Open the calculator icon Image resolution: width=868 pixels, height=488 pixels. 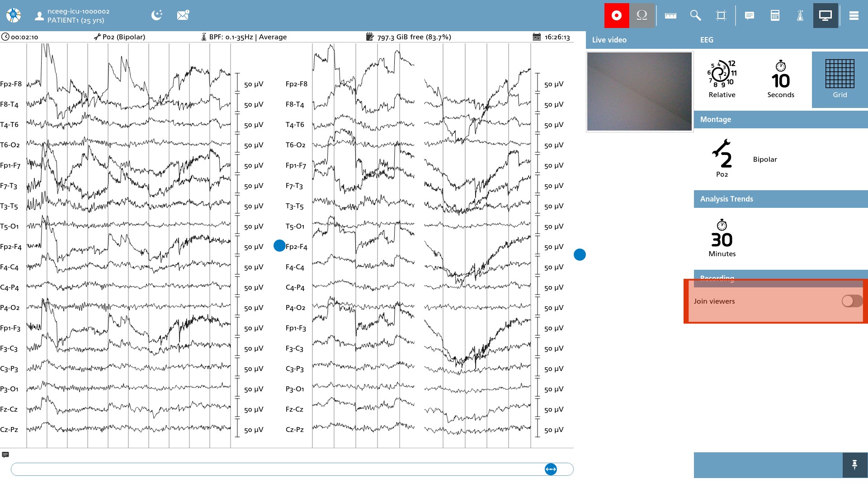(775, 15)
